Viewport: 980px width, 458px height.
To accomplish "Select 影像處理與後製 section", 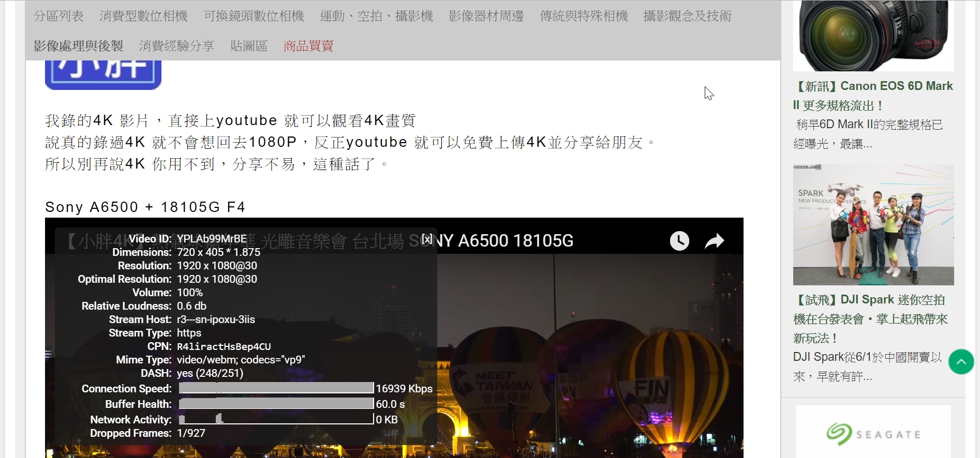I will (79, 46).
